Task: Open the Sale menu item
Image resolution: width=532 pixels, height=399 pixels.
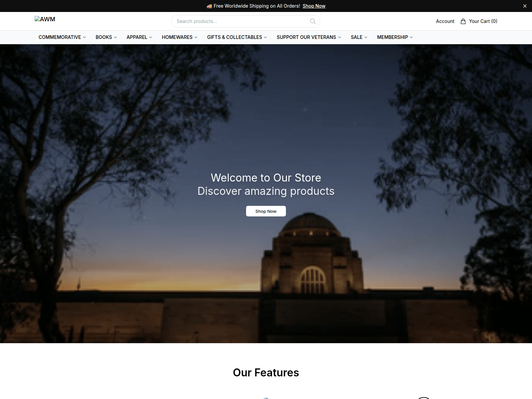Action: [x=359, y=37]
